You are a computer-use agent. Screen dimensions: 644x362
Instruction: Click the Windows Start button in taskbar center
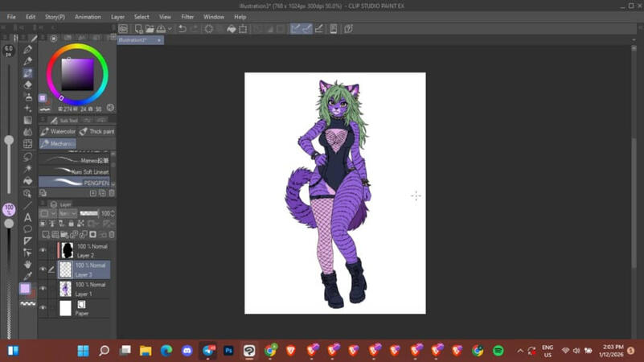tap(83, 351)
